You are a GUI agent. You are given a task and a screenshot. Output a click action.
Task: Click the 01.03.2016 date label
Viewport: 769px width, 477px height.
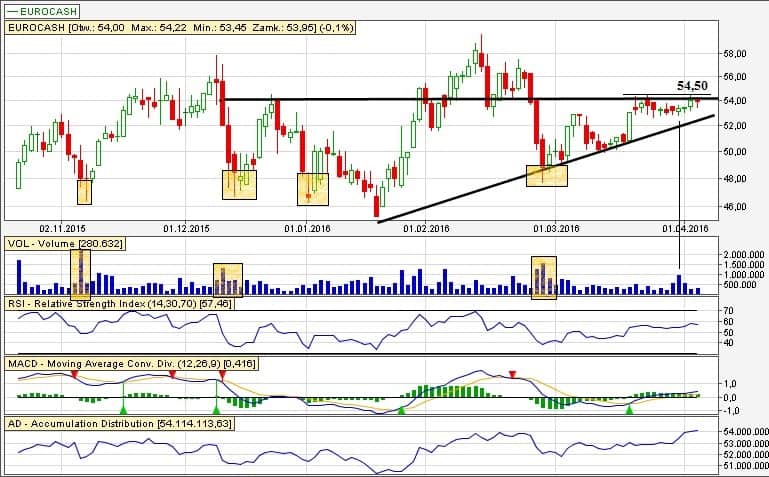click(x=555, y=227)
